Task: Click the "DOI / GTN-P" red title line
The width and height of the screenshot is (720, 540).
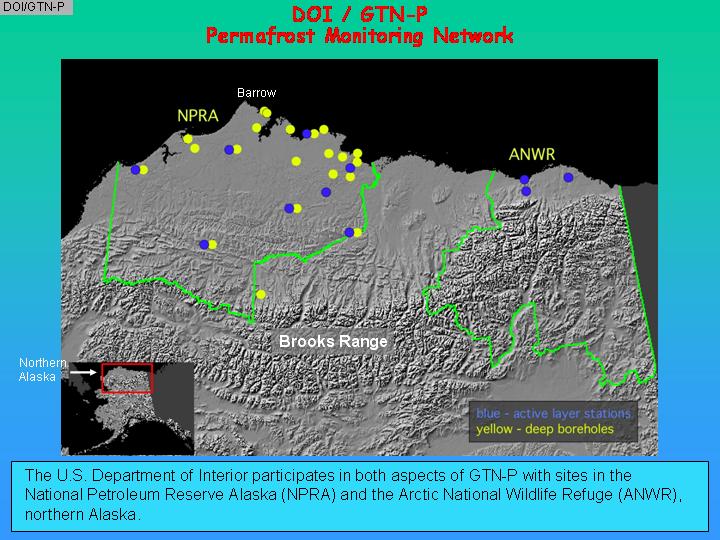Action: (360, 14)
